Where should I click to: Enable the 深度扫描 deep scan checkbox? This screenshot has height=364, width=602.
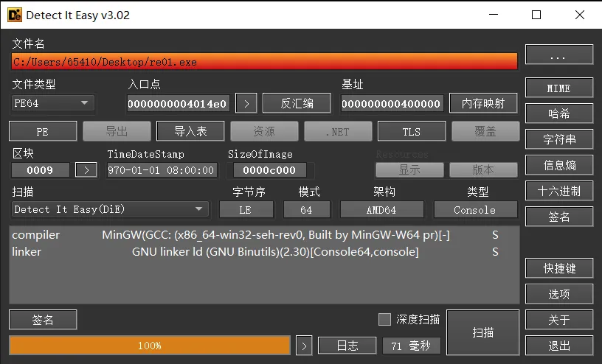coord(384,319)
